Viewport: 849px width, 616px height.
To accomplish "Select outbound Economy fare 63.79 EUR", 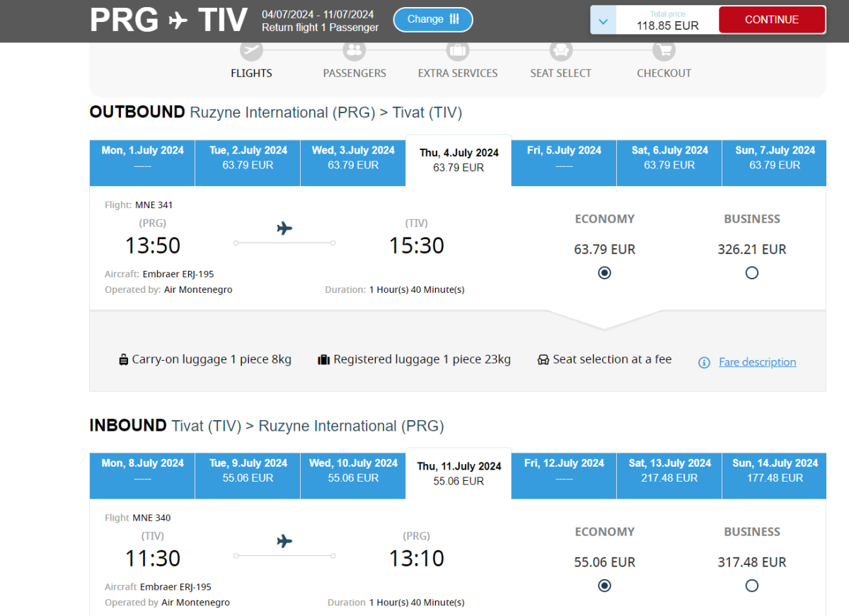I will 604,273.
